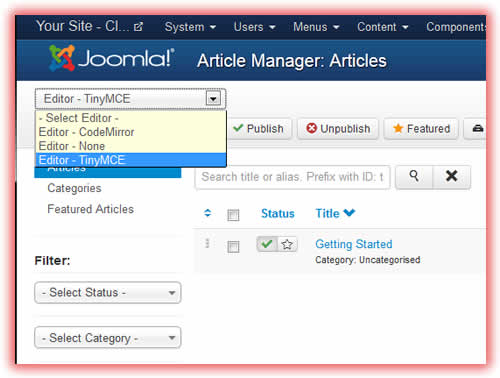Toggle published checkmark for Getting Started
500x378 pixels.
pyautogui.click(x=267, y=244)
